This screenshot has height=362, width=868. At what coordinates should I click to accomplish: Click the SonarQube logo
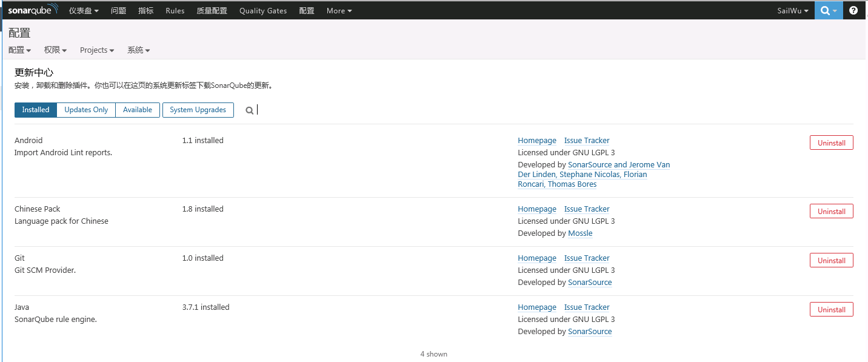33,10
